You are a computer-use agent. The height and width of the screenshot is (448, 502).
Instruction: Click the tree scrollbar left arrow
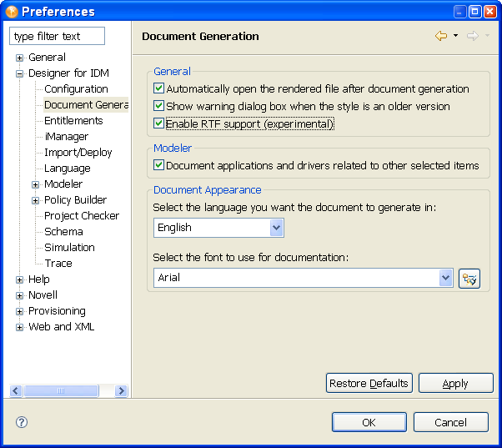pyautogui.click(x=16, y=390)
